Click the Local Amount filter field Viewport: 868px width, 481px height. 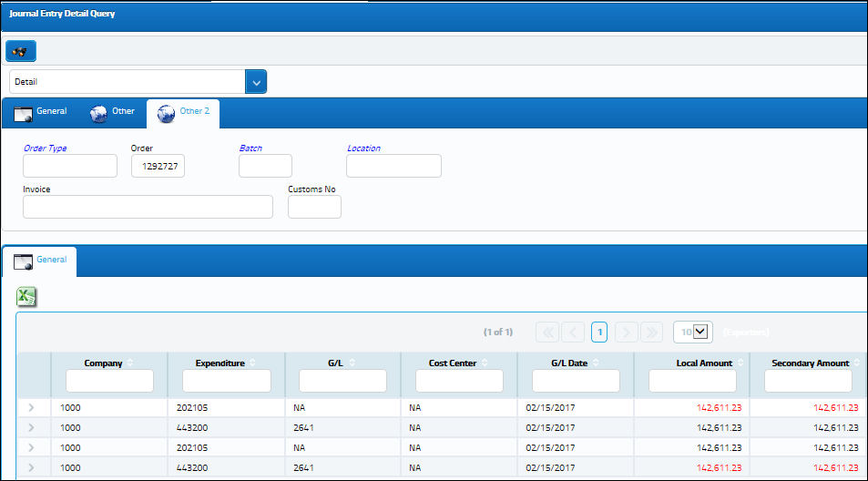[692, 381]
